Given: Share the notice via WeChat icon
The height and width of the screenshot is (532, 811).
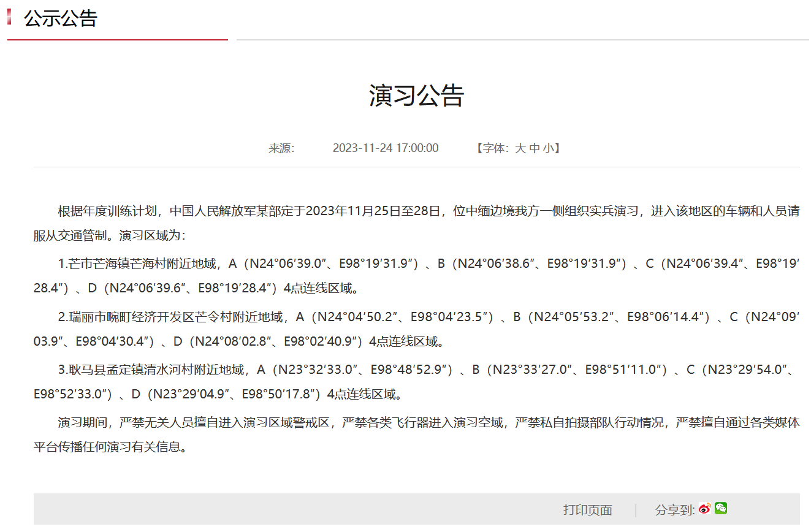Looking at the screenshot, I should (x=721, y=509).
